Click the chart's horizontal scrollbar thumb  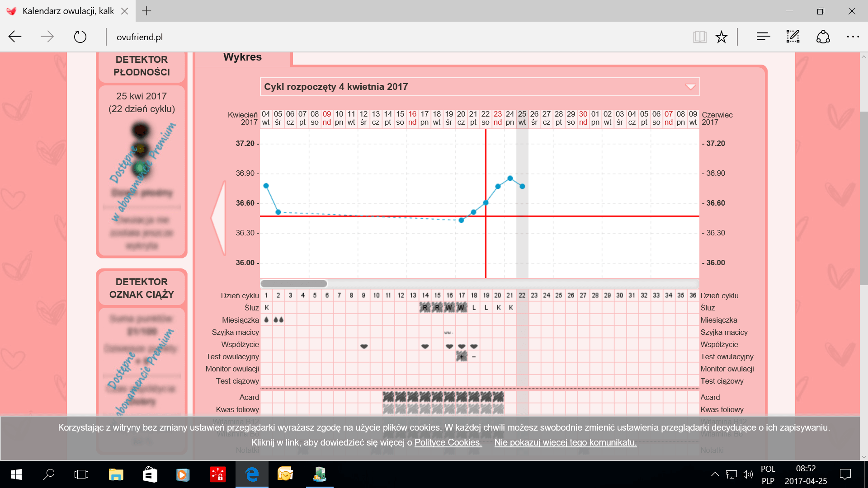(x=294, y=284)
